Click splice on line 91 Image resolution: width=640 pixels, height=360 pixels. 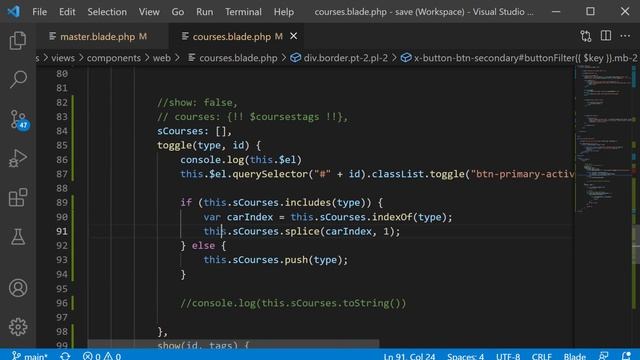302,231
